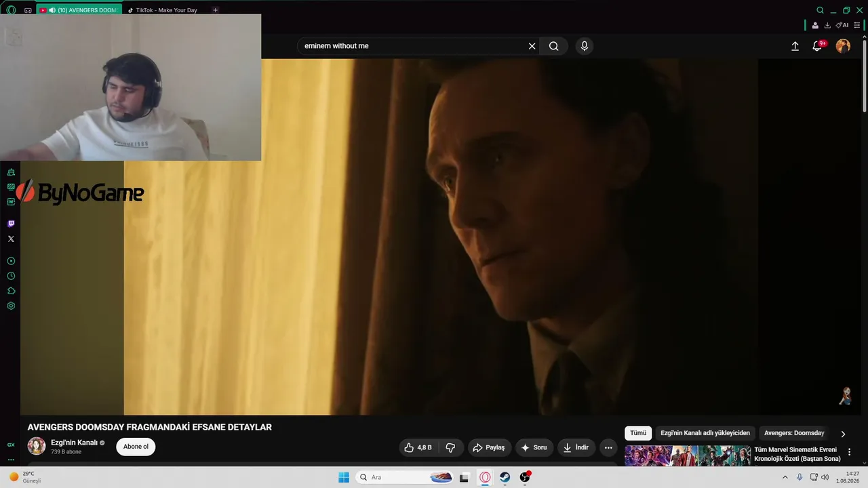The image size is (868, 488).
Task: Share the video with Paylaş
Action: (489, 447)
